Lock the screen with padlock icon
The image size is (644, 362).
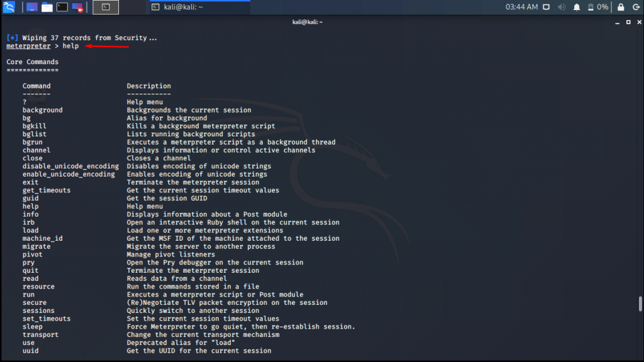coord(621,7)
